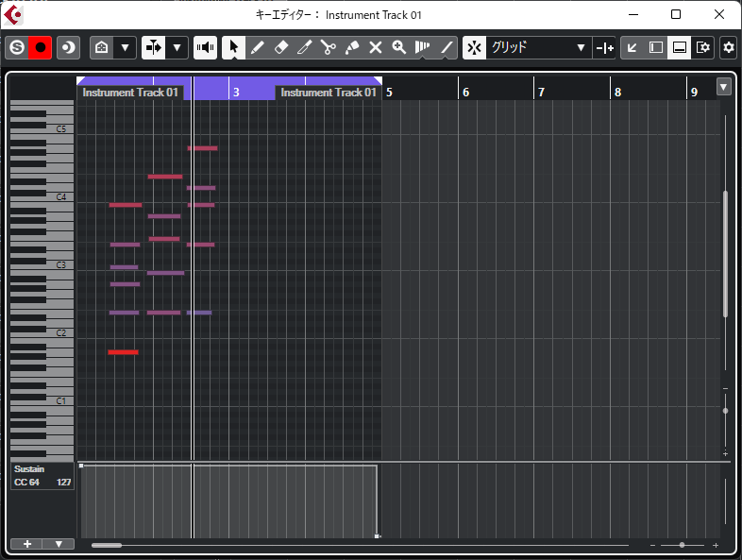This screenshot has width=742, height=560.
Task: Select the Glue tool
Action: point(351,47)
